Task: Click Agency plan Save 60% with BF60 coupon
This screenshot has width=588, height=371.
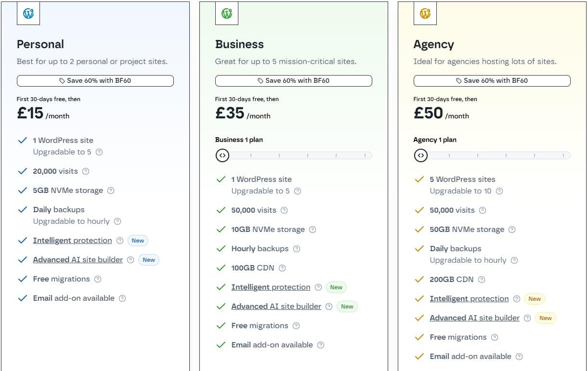Action: pos(492,81)
